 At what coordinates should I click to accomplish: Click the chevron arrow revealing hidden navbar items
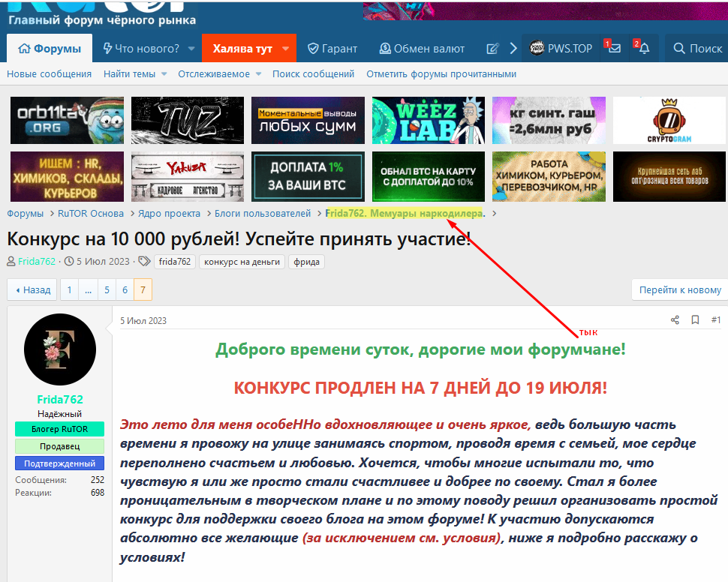click(513, 47)
